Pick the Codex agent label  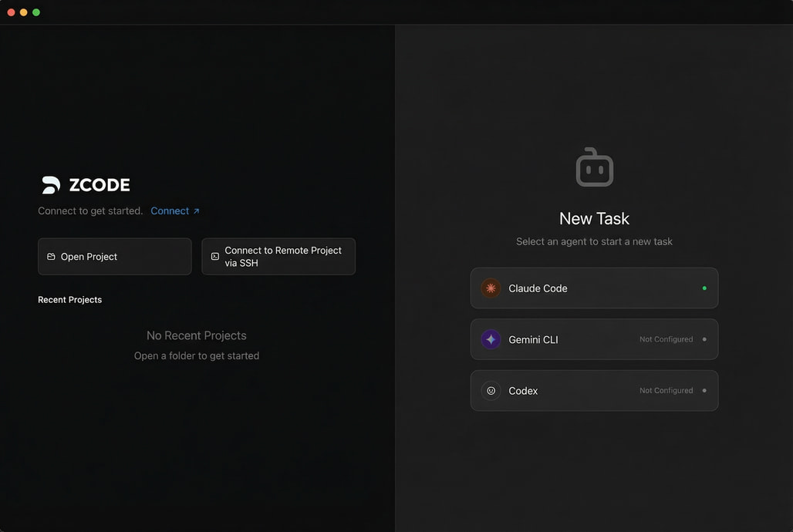(x=523, y=391)
